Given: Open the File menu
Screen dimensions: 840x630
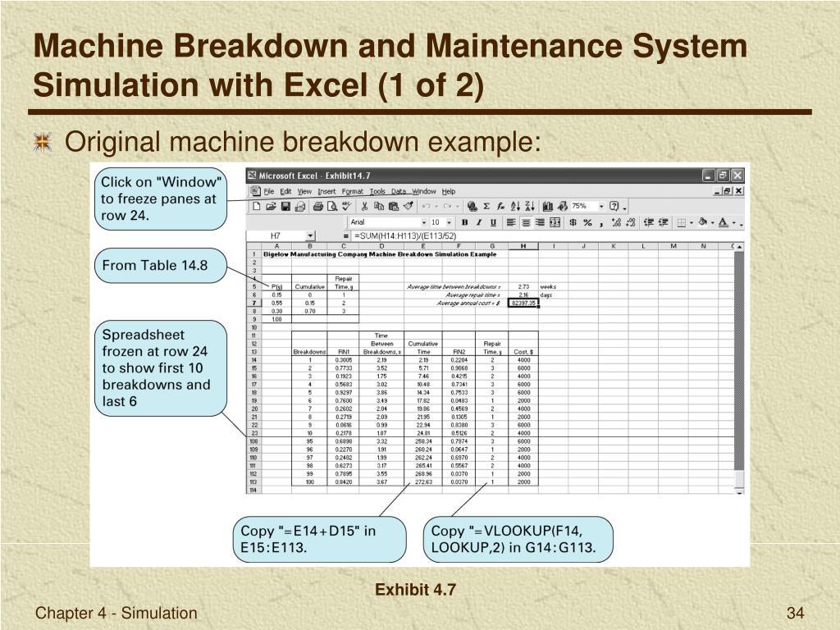Looking at the screenshot, I should tap(269, 191).
